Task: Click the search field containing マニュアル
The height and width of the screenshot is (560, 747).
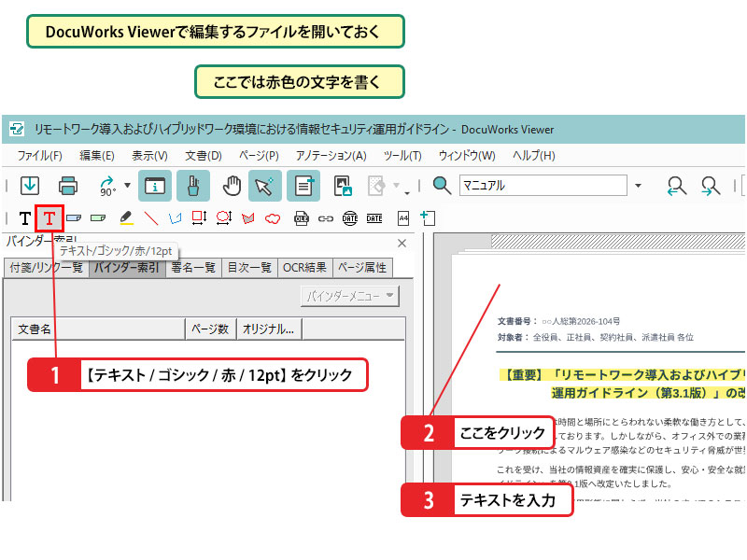Action: click(543, 185)
